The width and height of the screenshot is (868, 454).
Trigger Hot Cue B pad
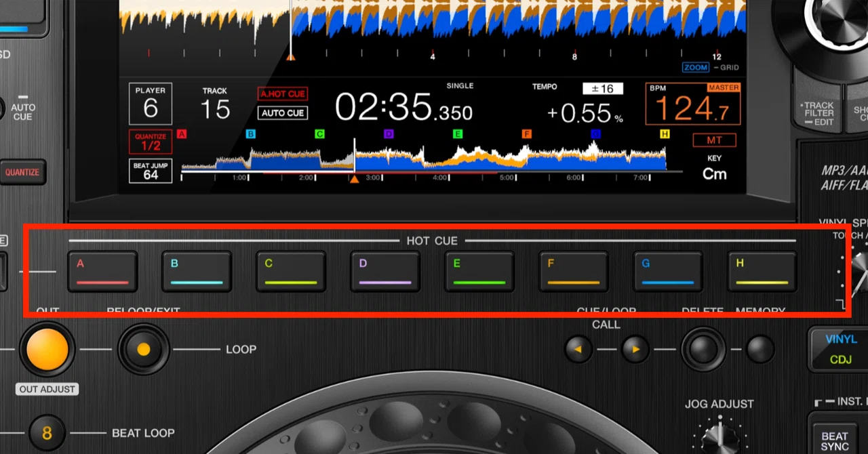click(x=197, y=272)
